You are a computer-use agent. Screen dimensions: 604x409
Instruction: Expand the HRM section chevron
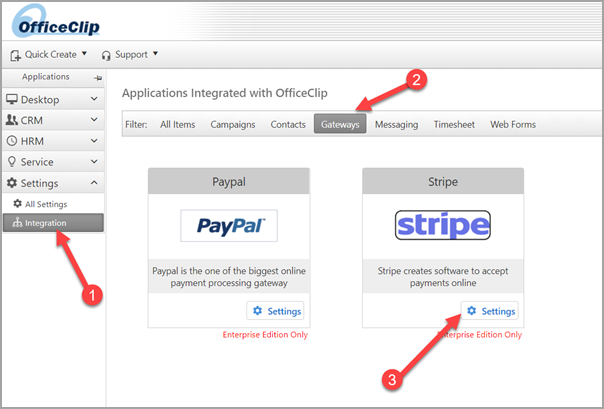[94, 141]
